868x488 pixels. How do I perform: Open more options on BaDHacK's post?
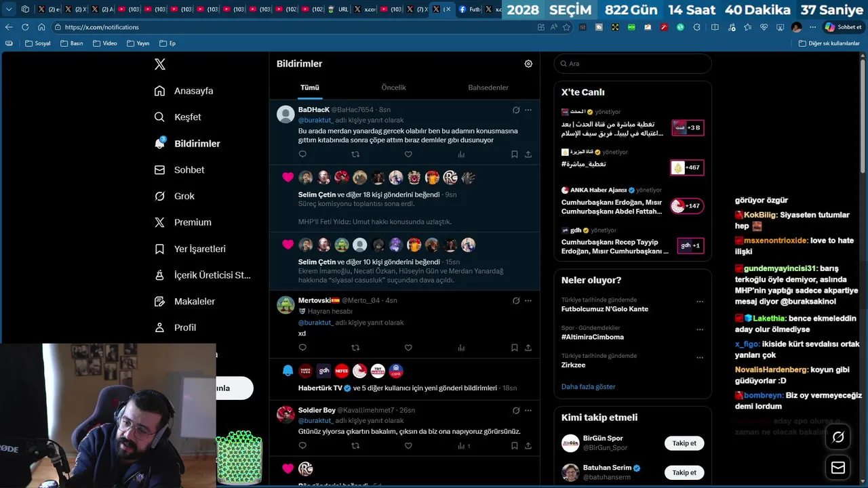click(x=528, y=110)
